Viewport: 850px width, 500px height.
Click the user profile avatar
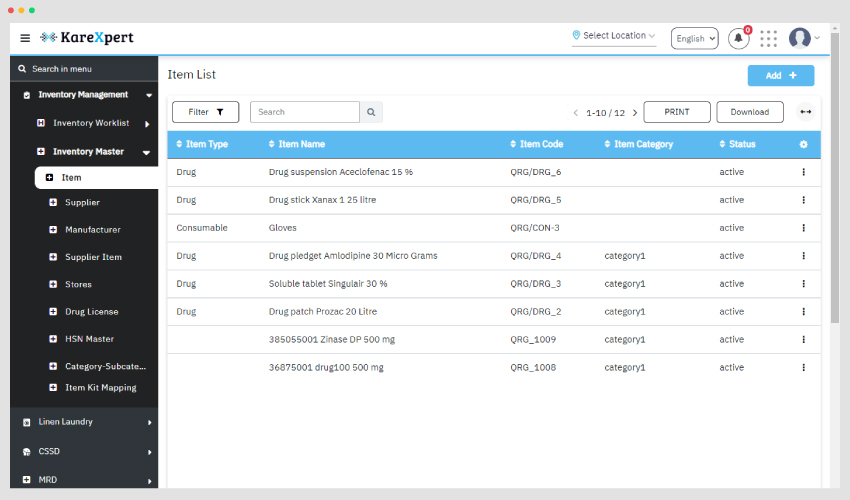click(800, 39)
